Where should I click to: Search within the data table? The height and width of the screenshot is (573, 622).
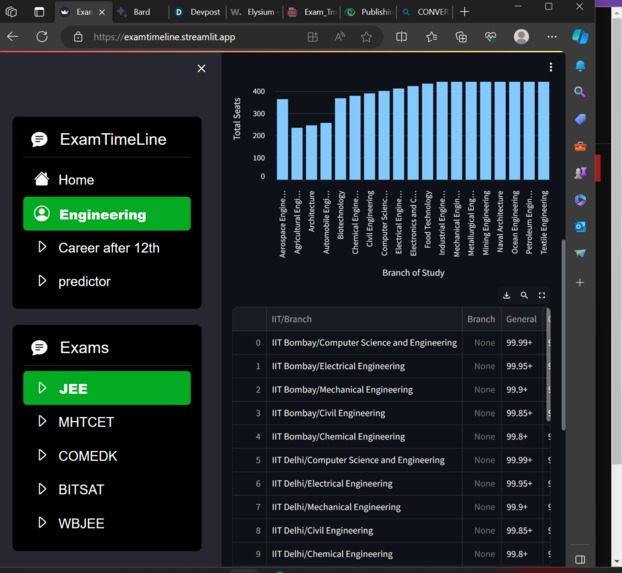coord(524,295)
